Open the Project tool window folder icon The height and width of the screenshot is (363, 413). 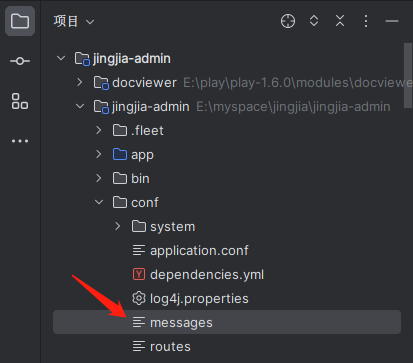(x=20, y=21)
